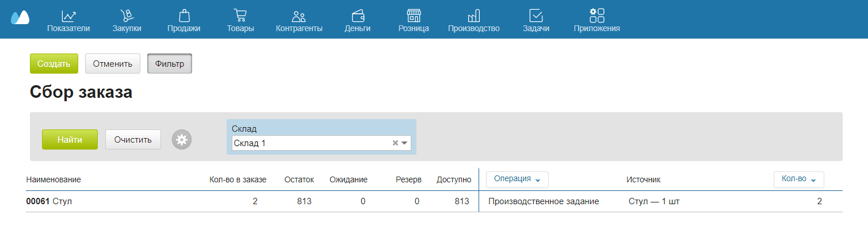Open the Показатели section
Viewport: 868px width, 241px height.
(x=68, y=21)
